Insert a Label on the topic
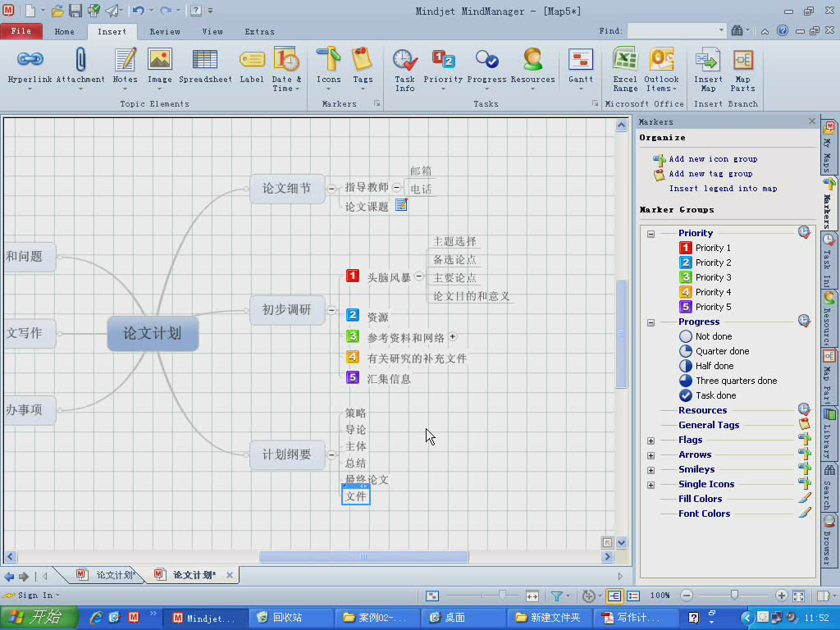The image size is (840, 630). click(252, 68)
